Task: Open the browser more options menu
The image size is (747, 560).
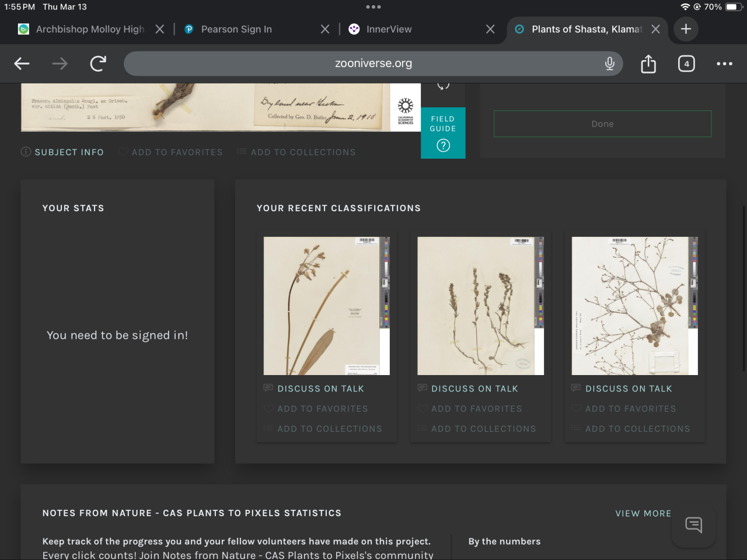Action: [x=724, y=64]
